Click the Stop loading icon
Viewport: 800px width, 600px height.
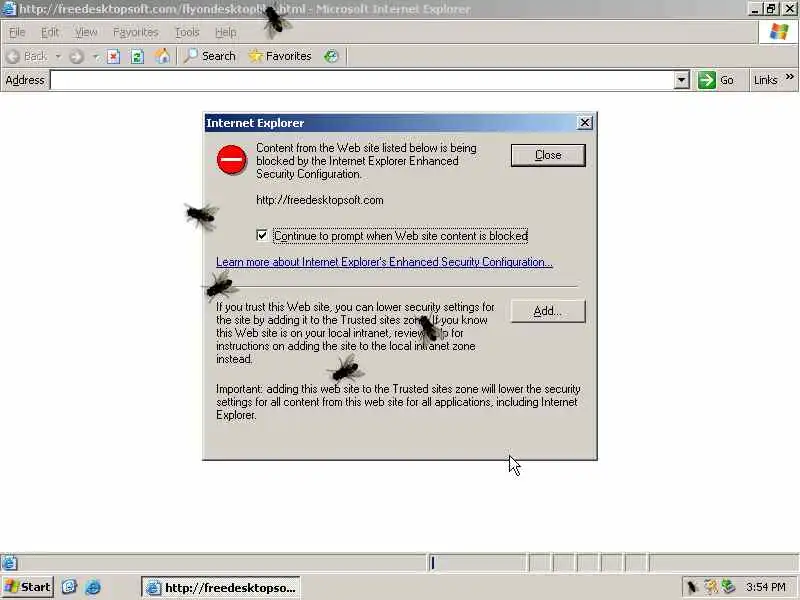(113, 56)
